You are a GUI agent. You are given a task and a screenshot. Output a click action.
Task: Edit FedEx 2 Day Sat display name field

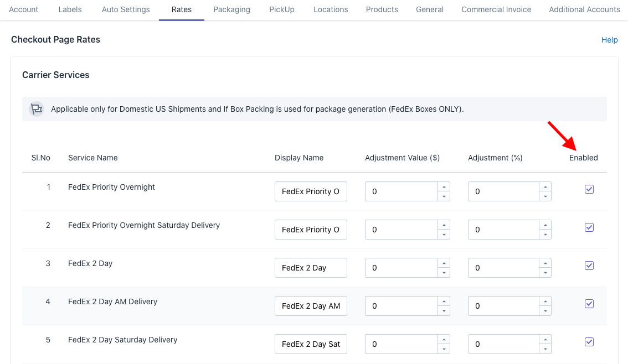[311, 345]
